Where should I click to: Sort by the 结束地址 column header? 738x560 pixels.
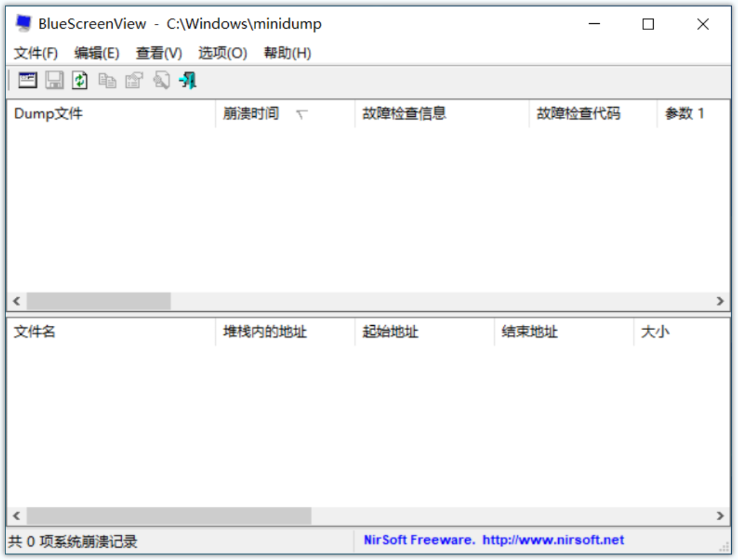pyautogui.click(x=564, y=332)
